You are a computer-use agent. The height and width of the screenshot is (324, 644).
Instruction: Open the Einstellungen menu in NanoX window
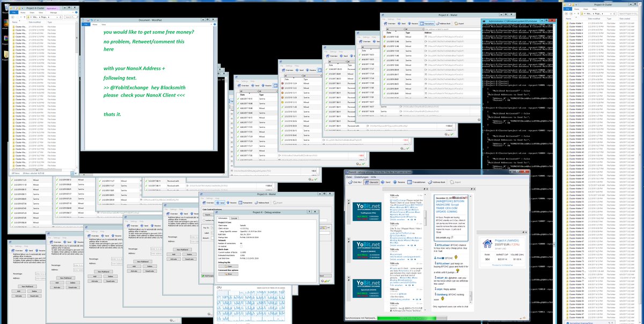point(363,177)
